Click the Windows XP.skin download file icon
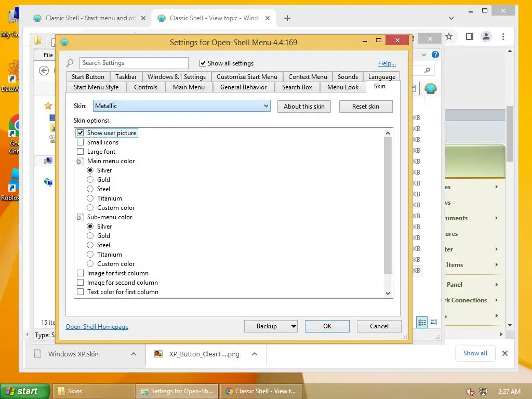 tap(37, 353)
